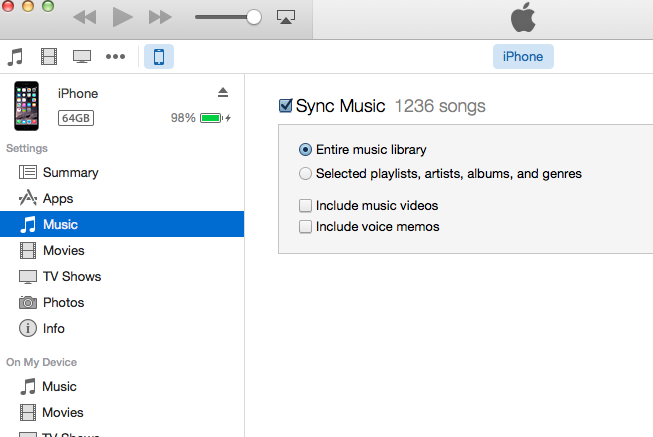Click the Photos camera icon in sidebar
653x437 pixels.
click(27, 302)
